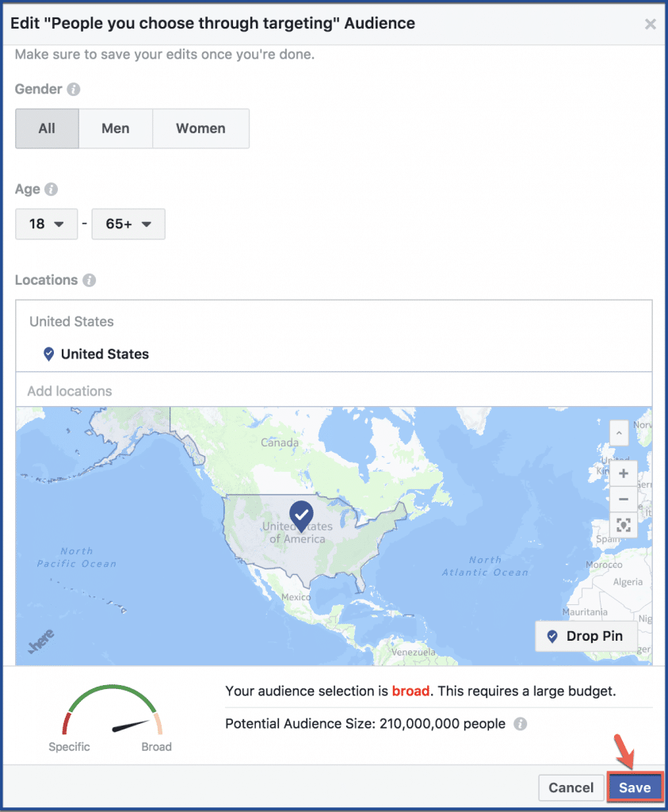Click the map recenter target icon

623,526
